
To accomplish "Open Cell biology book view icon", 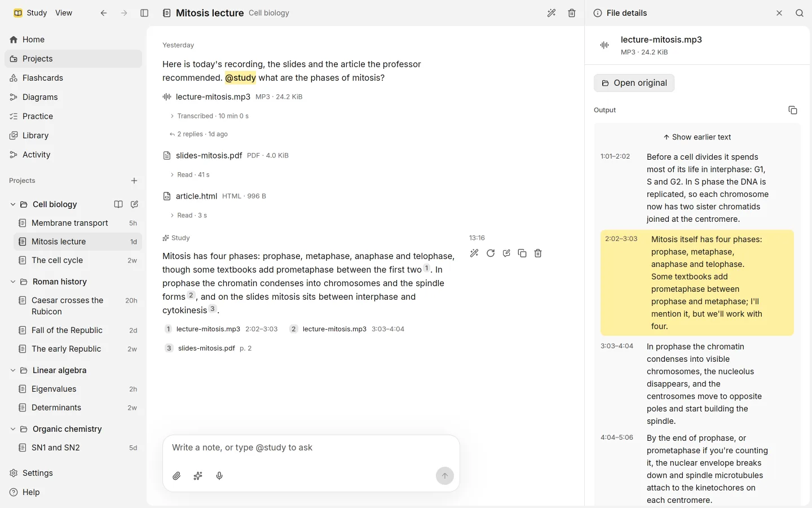I will click(118, 204).
